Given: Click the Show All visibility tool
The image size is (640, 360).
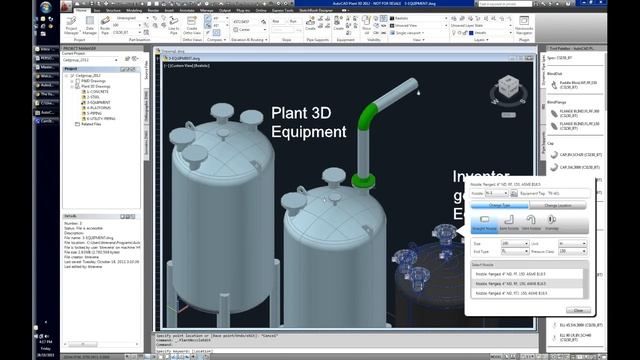Looking at the screenshot, I should pyautogui.click(x=366, y=24).
